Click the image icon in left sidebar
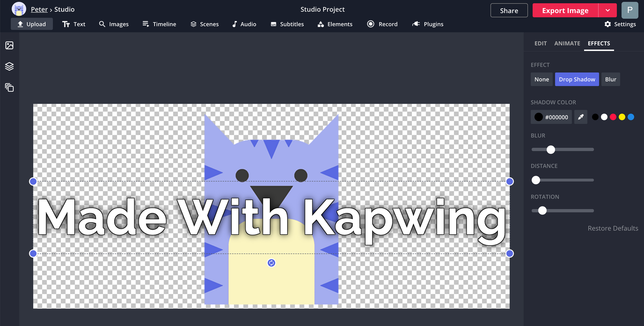Screen dimensions: 644x326 (9, 45)
